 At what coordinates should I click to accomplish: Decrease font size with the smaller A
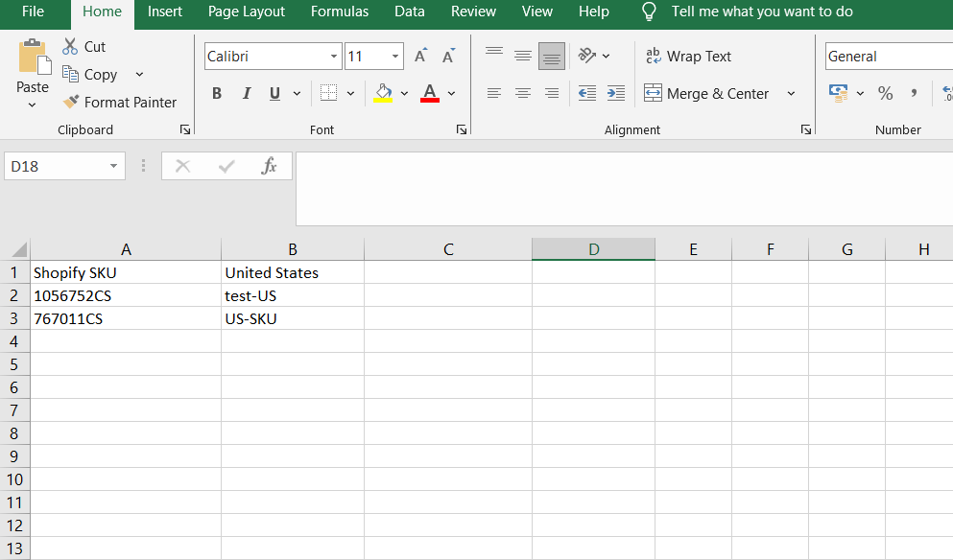click(x=448, y=56)
